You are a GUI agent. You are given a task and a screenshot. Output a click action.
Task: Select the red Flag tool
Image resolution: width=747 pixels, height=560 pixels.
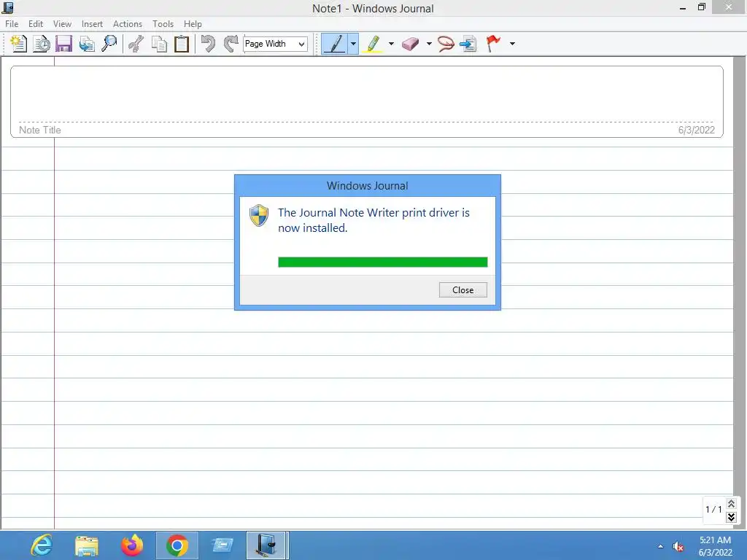pos(493,44)
